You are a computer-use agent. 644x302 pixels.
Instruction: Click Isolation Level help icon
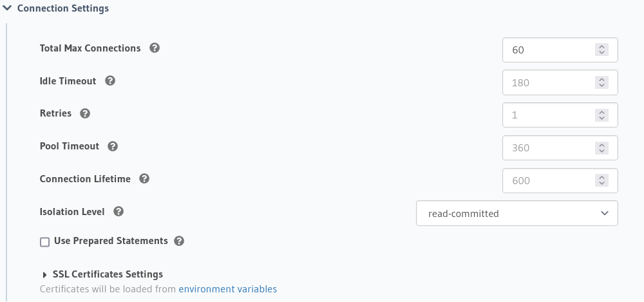(118, 212)
